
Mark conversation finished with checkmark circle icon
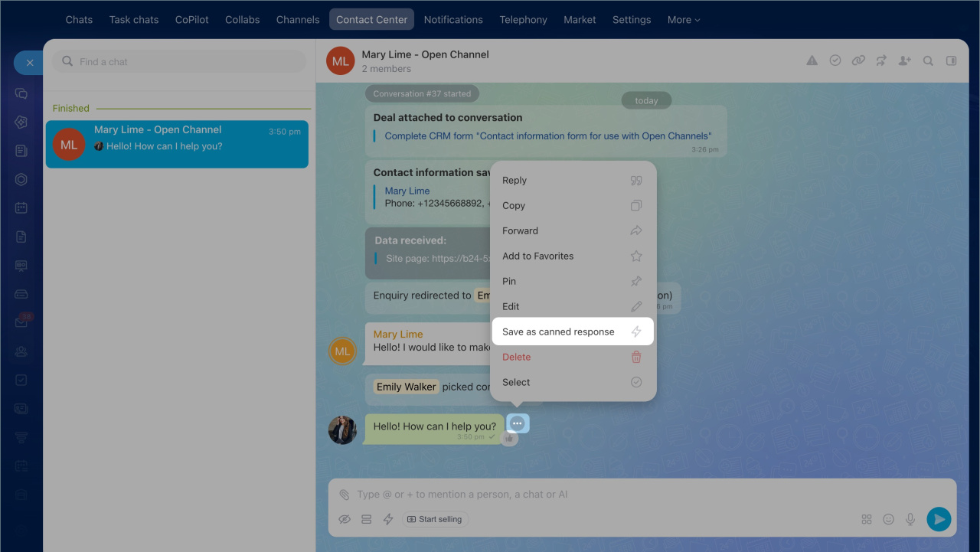pos(835,60)
